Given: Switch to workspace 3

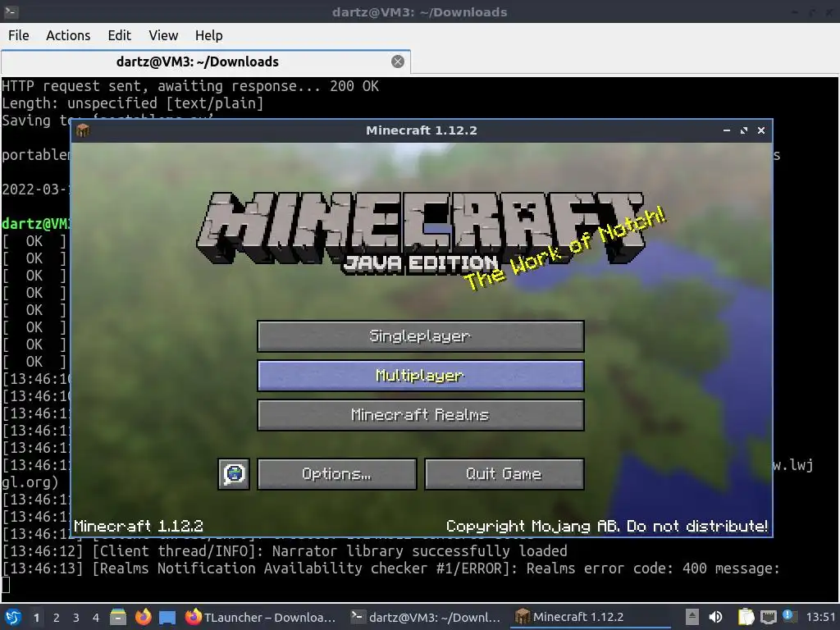Looking at the screenshot, I should pos(75,618).
